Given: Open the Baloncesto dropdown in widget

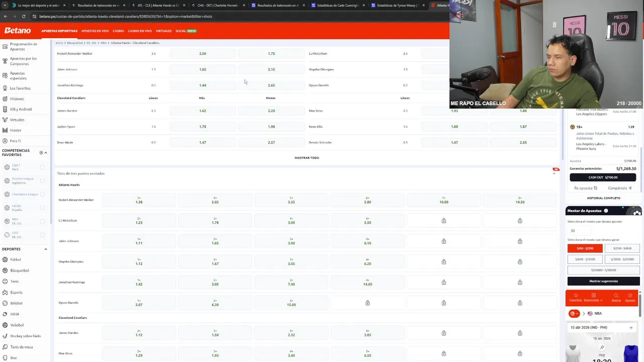Looking at the screenshot, I should coord(593,298).
